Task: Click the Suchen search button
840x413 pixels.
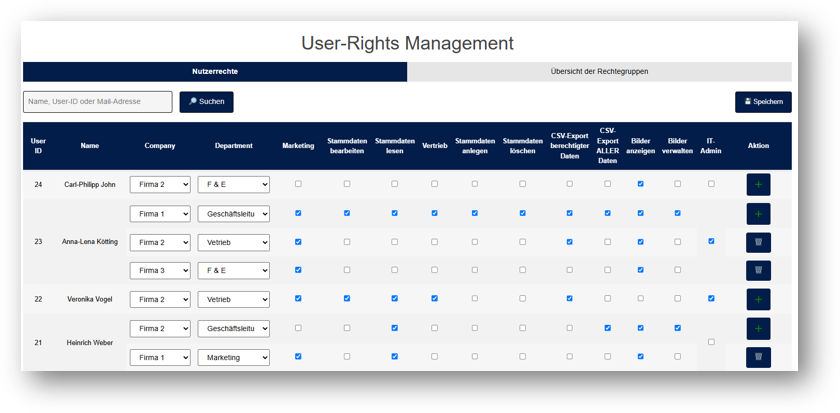Action: [x=206, y=102]
